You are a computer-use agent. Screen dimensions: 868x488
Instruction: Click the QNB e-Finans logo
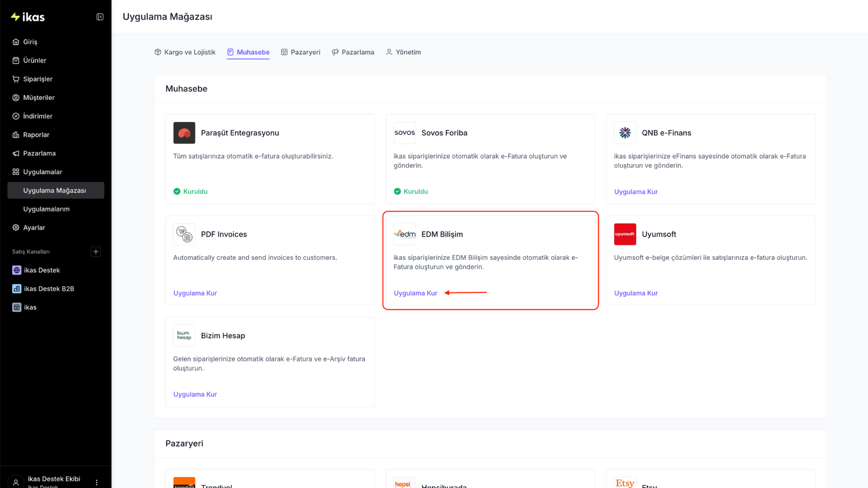click(625, 133)
